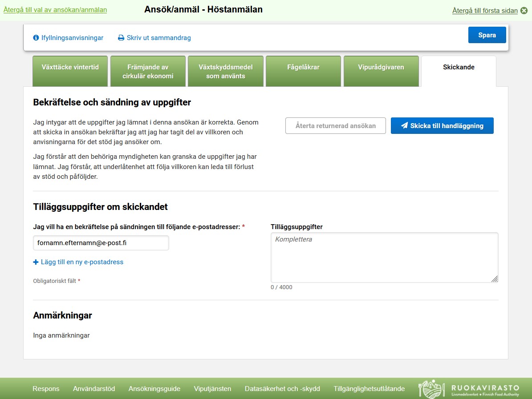Image resolution: width=532 pixels, height=399 pixels.
Task: Open the Växttäcke vintertid tab
Action: pos(70,71)
